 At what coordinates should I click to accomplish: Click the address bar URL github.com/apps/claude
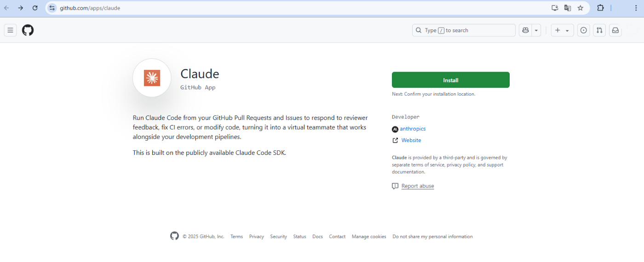[x=90, y=8]
